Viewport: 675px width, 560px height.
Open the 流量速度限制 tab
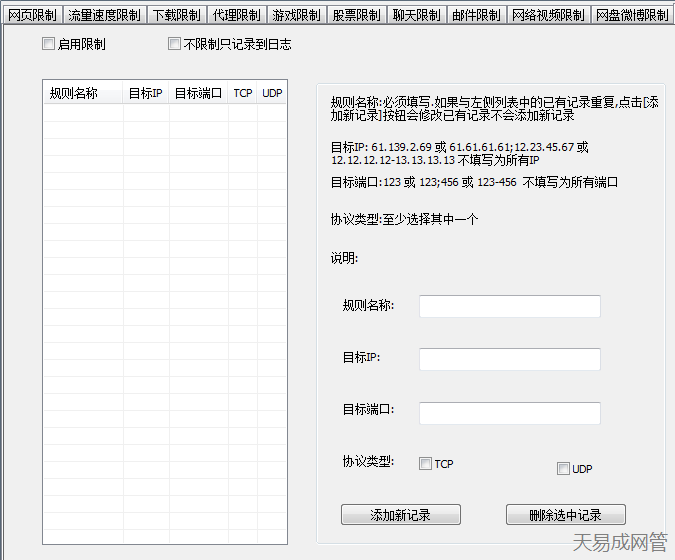[x=105, y=15]
